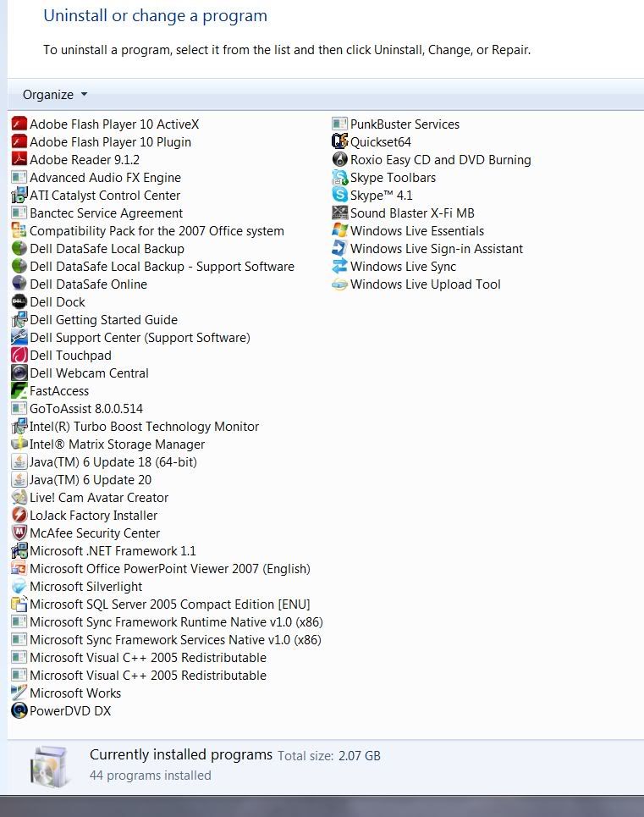The height and width of the screenshot is (817, 644).
Task: Click the FastAccess icon
Action: click(19, 391)
